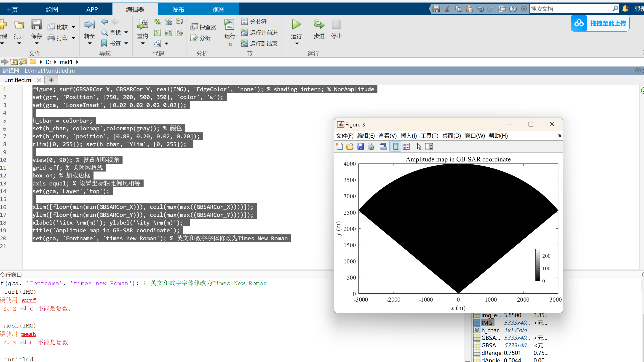Click the surf error link in command window

tap(29, 300)
